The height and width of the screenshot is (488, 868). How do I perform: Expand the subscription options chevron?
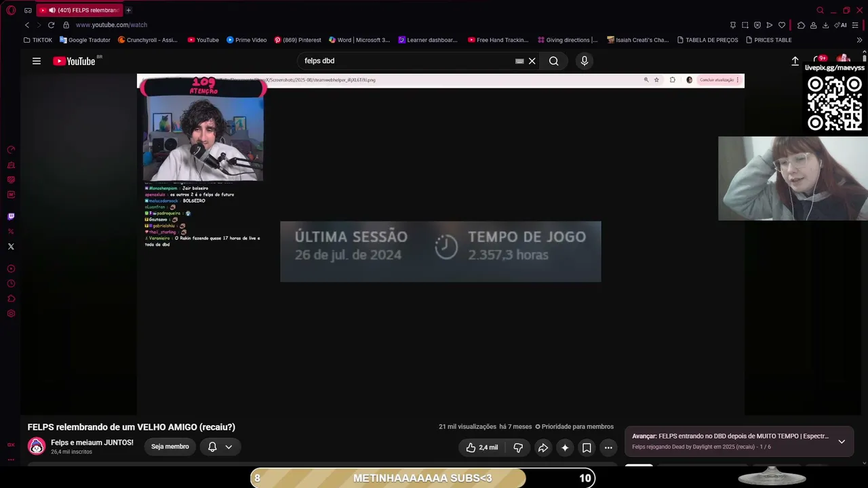(x=229, y=447)
